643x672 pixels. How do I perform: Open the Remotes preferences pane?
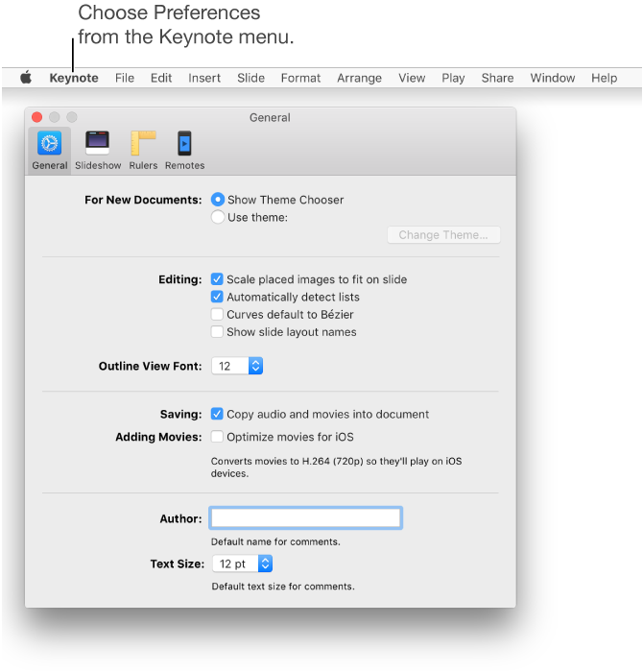coord(184,151)
